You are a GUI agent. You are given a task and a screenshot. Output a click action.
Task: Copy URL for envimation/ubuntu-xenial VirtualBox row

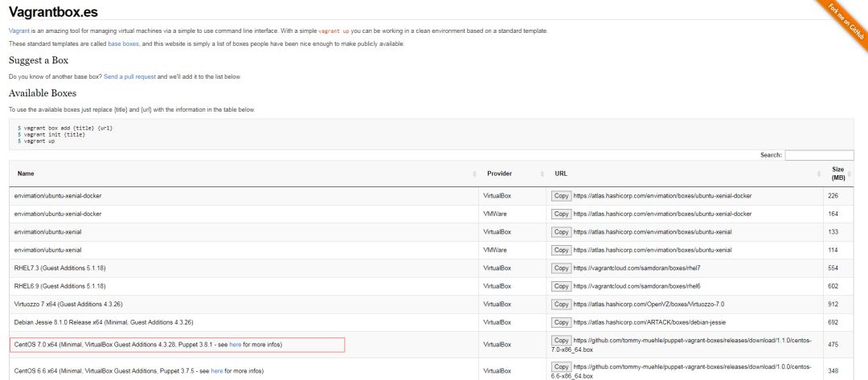pos(561,231)
